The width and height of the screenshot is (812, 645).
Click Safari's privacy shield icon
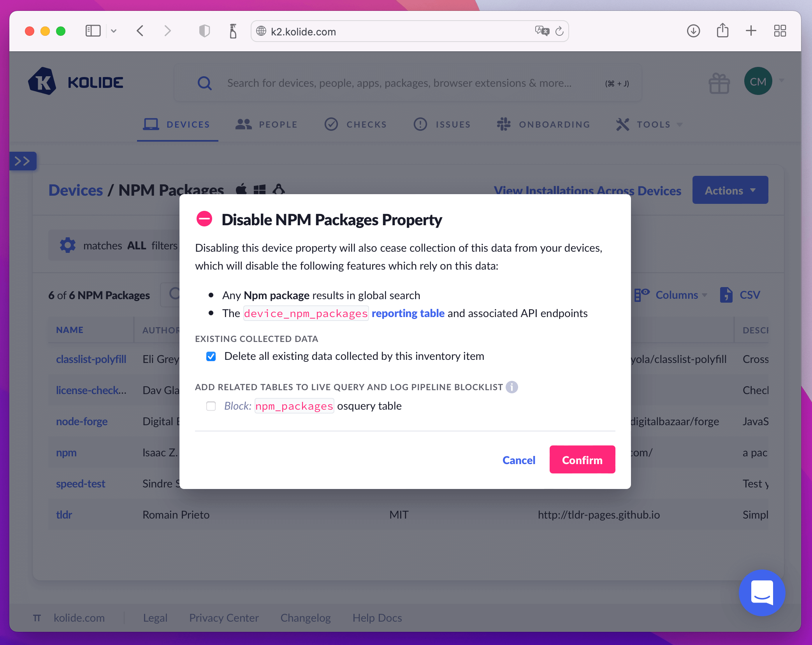pos(204,31)
